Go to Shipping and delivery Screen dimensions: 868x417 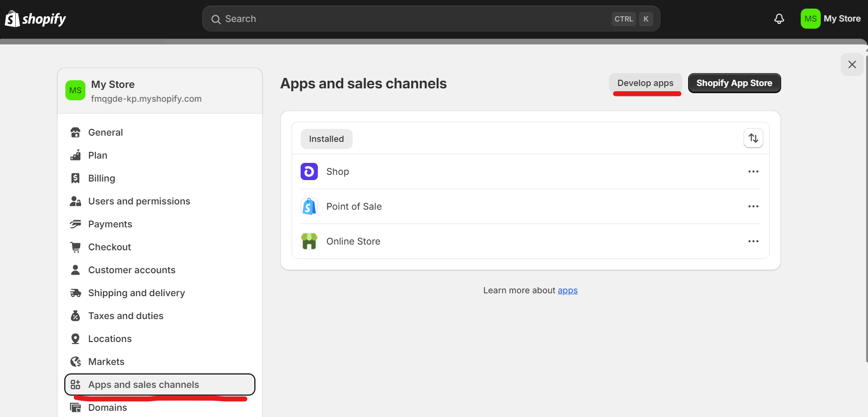160,293
